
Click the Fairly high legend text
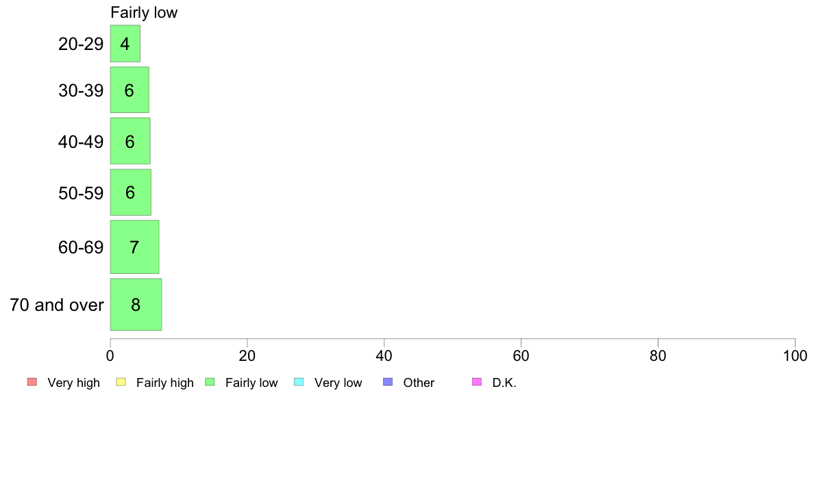point(165,383)
